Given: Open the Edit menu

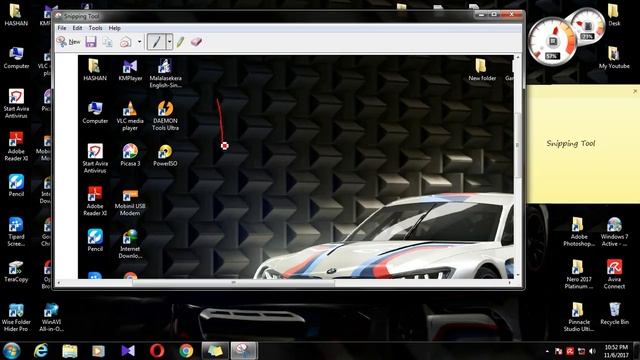Looking at the screenshot, I should pos(77,28).
